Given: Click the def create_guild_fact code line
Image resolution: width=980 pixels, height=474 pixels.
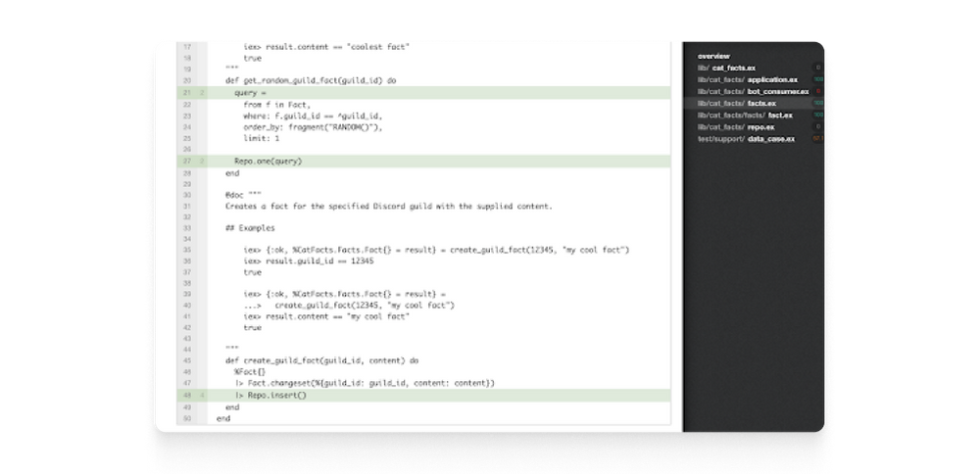Looking at the screenshot, I should [321, 361].
